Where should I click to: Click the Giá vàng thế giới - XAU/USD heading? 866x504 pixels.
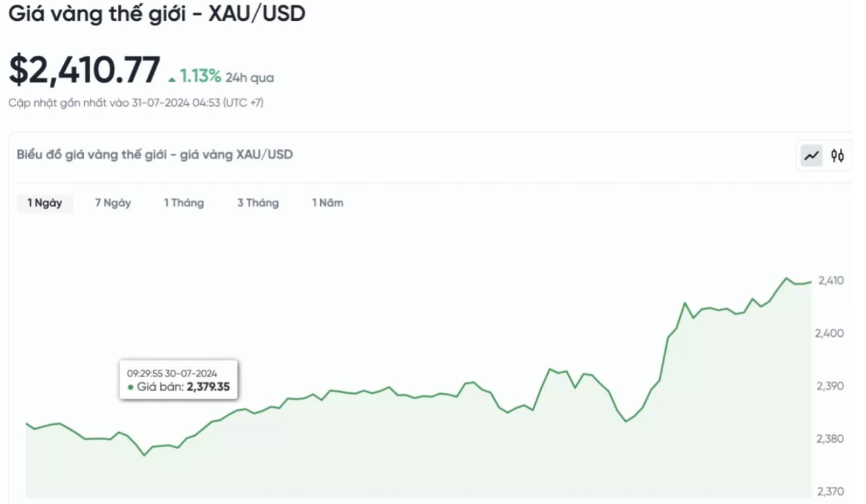[156, 14]
